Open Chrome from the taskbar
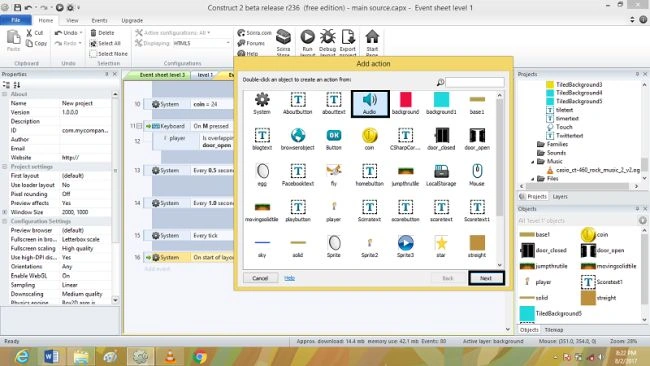650x366 pixels. [199, 356]
